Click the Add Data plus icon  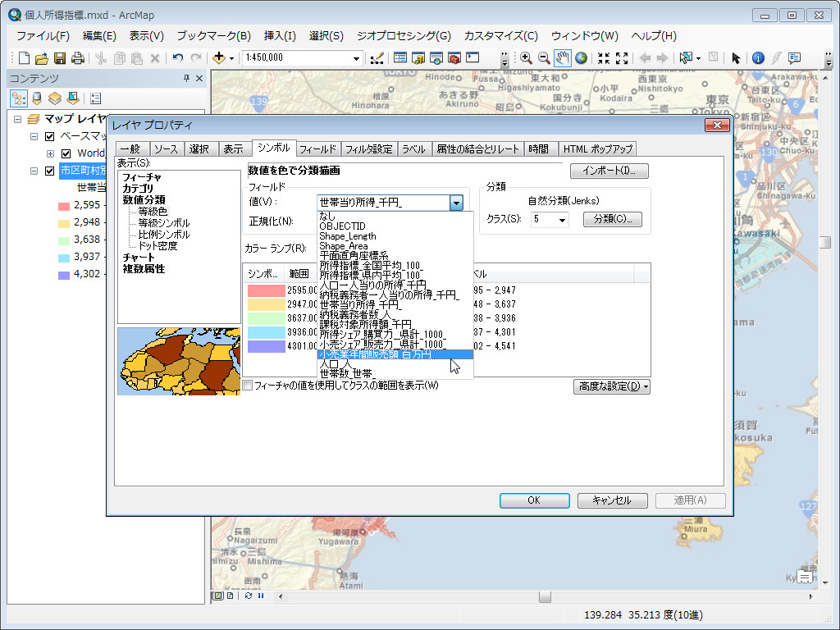pyautogui.click(x=218, y=58)
